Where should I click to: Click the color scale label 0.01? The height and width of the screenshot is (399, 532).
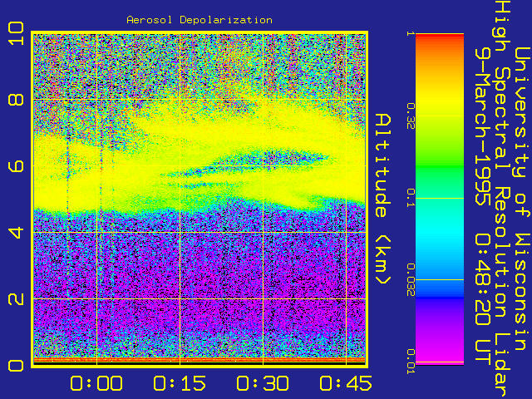411,362
